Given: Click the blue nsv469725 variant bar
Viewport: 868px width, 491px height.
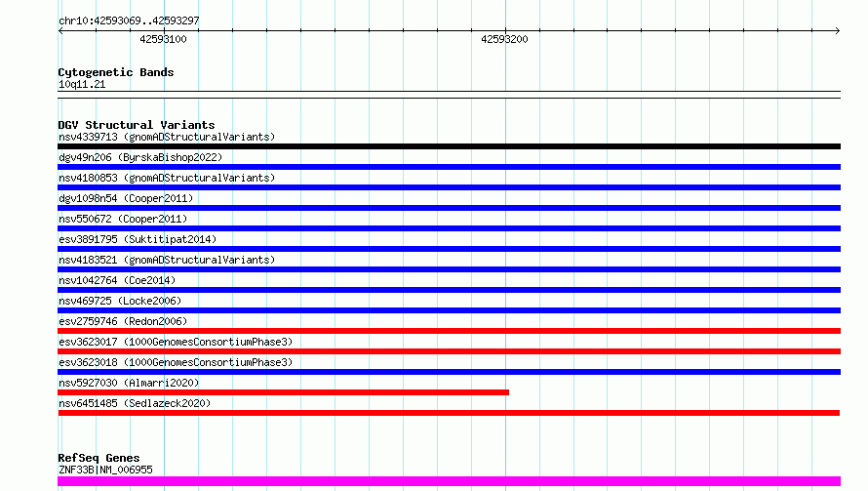Looking at the screenshot, I should (449, 310).
